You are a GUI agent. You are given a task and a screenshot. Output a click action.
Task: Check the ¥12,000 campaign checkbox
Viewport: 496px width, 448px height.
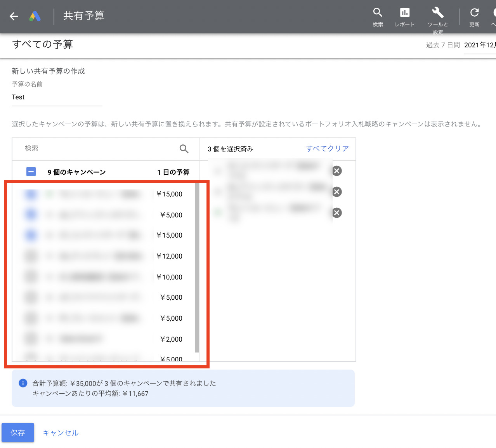(x=31, y=256)
